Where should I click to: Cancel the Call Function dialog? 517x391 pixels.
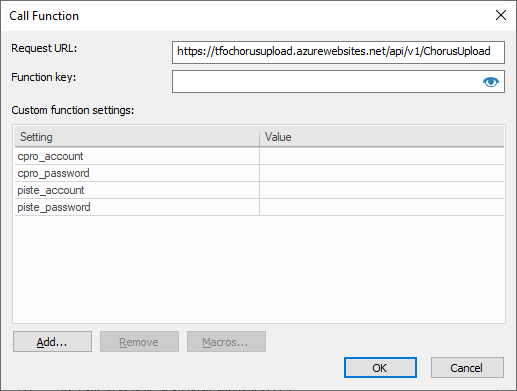point(467,368)
